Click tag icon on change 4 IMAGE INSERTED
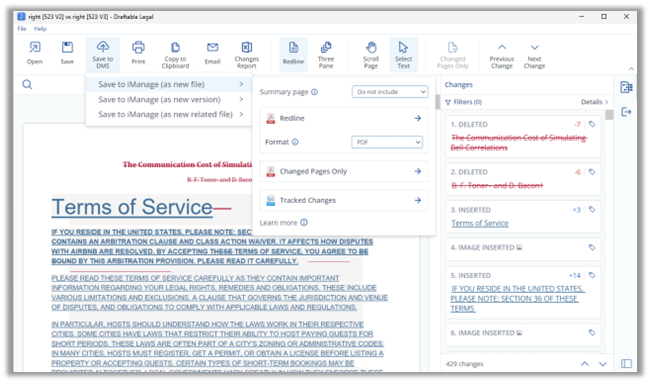650x383 pixels. [592, 247]
